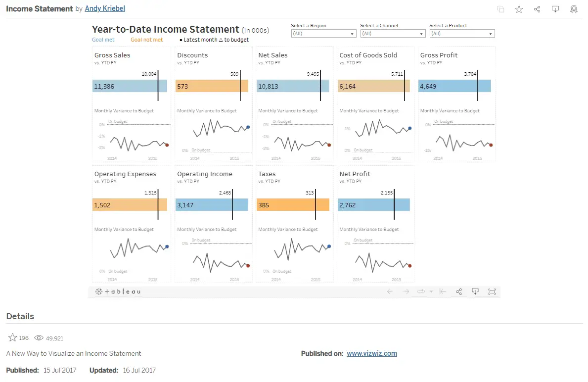Share the workbook via the top-right share icon

(x=537, y=9)
